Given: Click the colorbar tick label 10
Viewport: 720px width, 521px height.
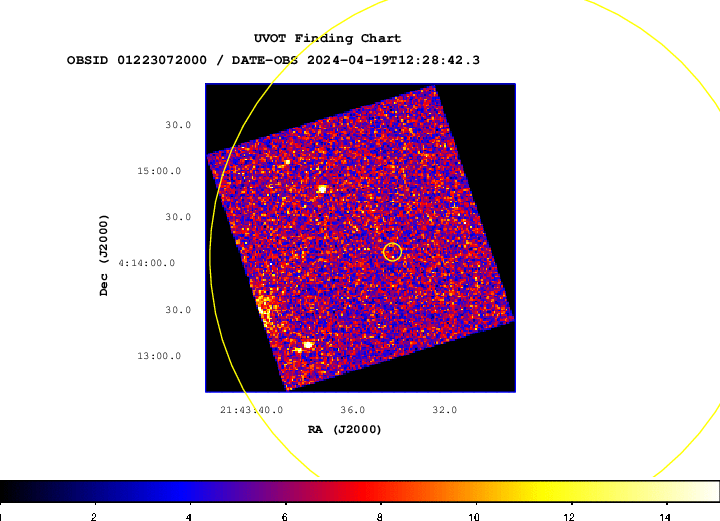Looking at the screenshot, I should point(474,517).
